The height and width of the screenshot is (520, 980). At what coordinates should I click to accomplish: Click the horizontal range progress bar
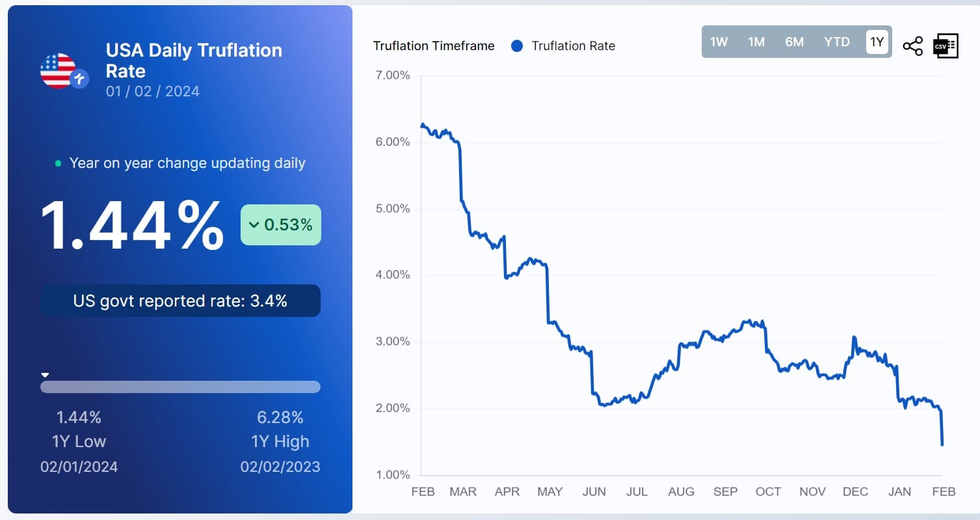pos(181,387)
